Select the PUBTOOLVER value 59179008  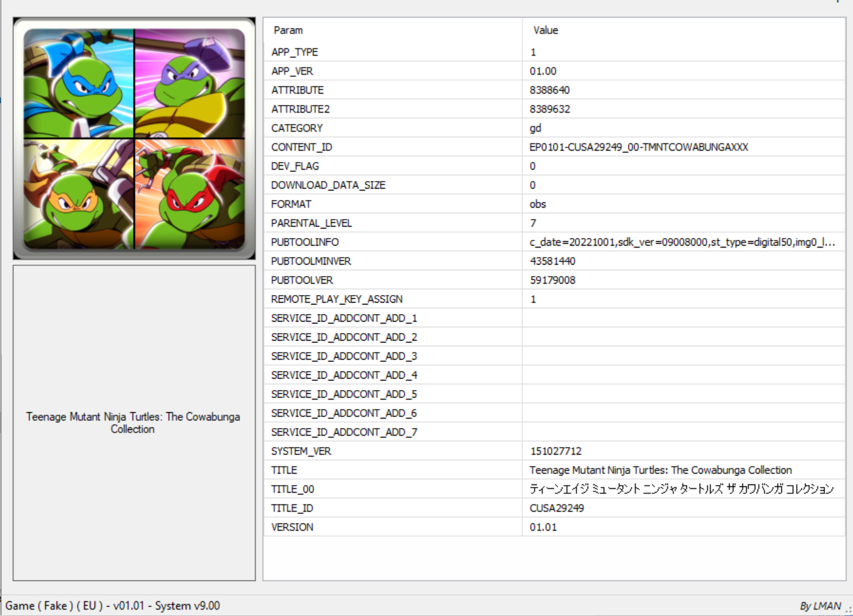click(x=553, y=280)
